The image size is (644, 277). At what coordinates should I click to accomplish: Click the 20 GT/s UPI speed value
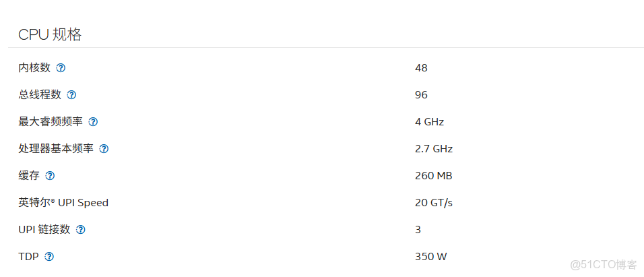[x=433, y=203]
